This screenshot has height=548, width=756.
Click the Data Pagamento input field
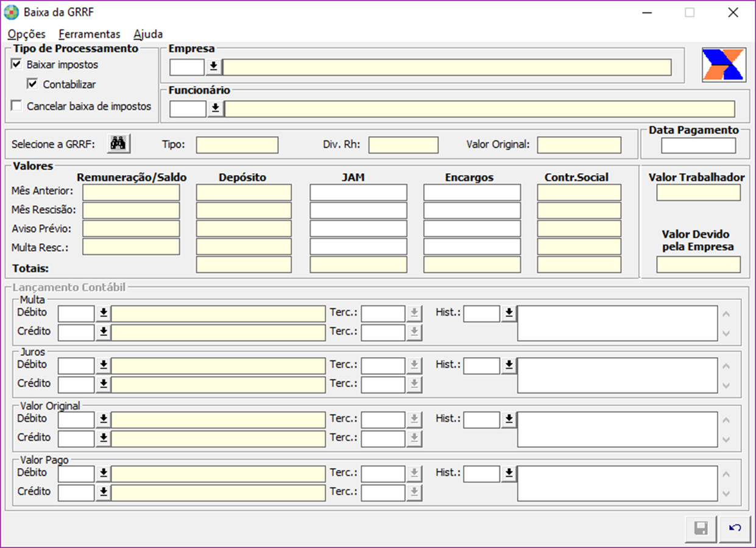coord(698,146)
